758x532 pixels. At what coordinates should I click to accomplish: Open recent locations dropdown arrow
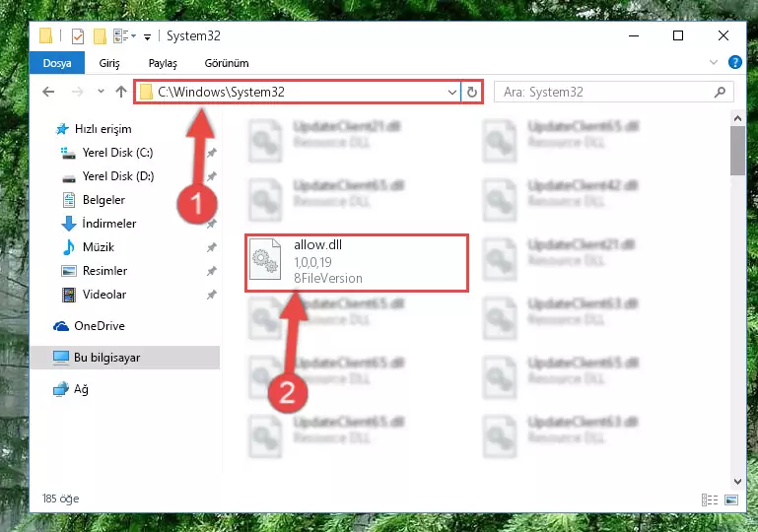tap(101, 91)
